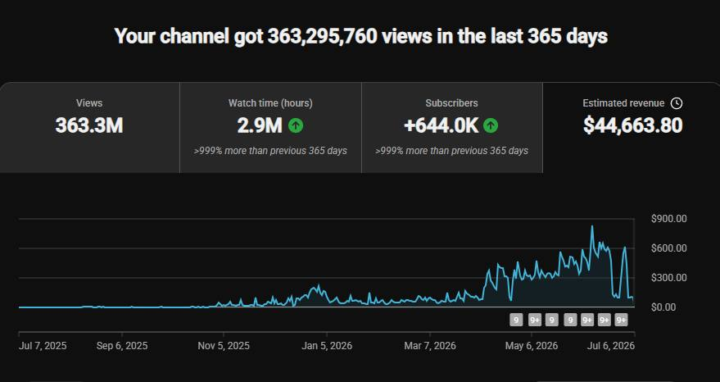Viewport: 720px width, 382px height.
Task: Click the Jul 6, 2026 axis date
Action: click(611, 346)
